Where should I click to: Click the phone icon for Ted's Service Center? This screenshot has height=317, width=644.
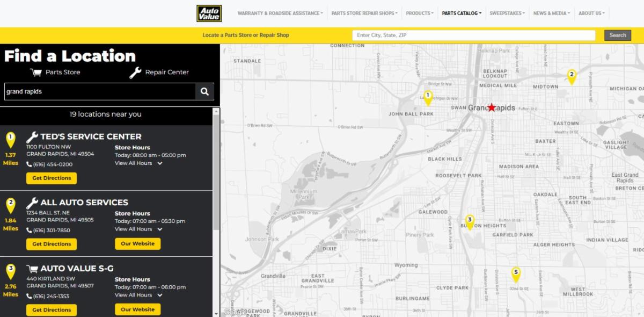tap(29, 164)
